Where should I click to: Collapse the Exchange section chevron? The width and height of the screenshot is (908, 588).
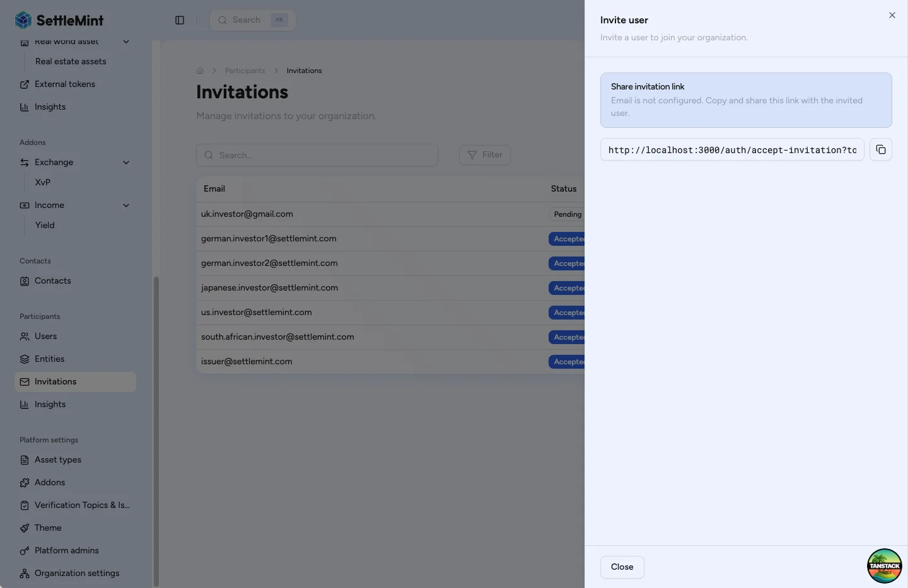click(125, 162)
